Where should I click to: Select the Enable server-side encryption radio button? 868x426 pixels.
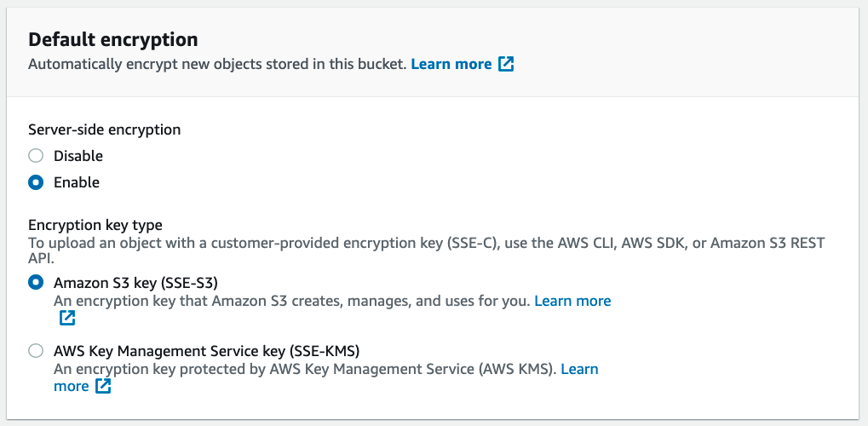36,182
